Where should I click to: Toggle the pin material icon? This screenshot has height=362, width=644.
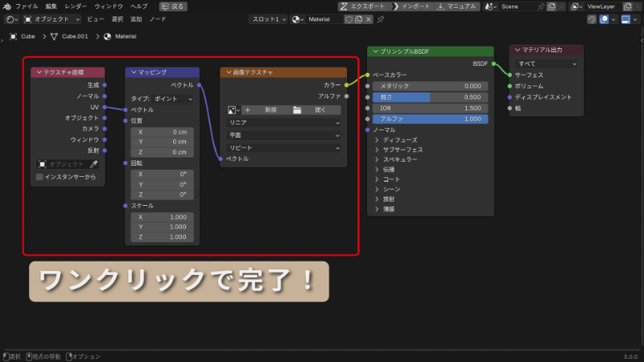[381, 19]
